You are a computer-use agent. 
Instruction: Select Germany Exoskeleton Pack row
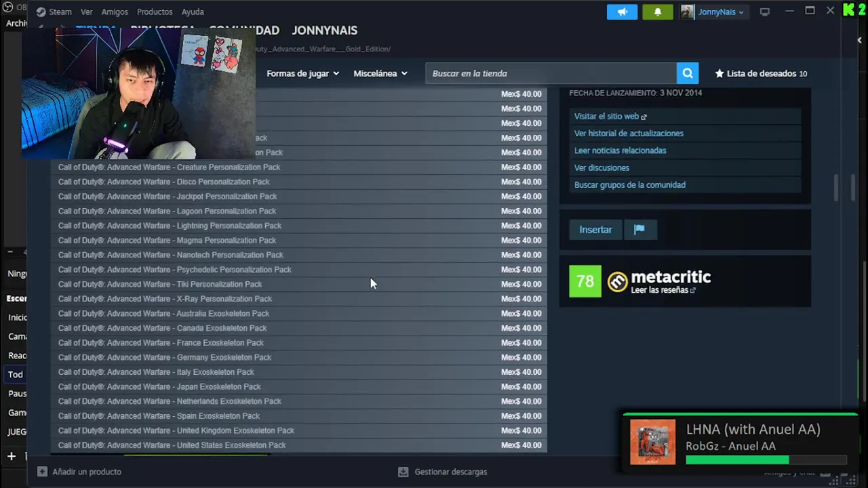click(x=298, y=357)
